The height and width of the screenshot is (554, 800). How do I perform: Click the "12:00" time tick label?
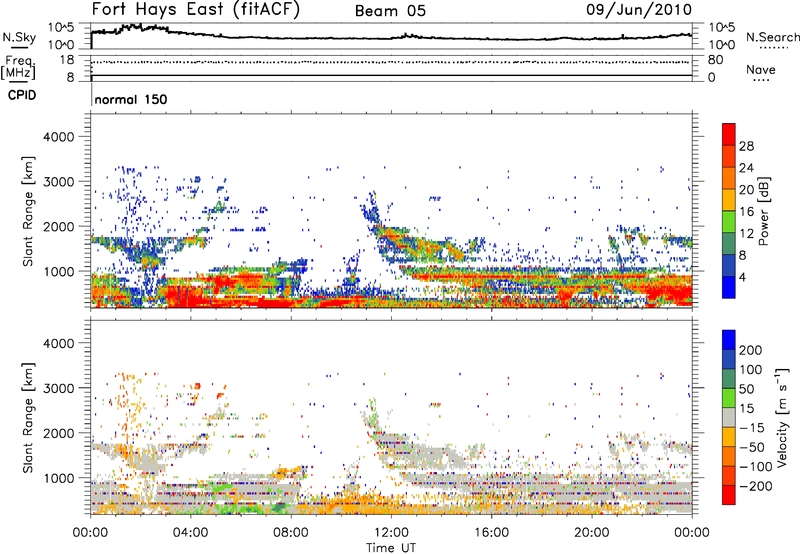point(391,533)
